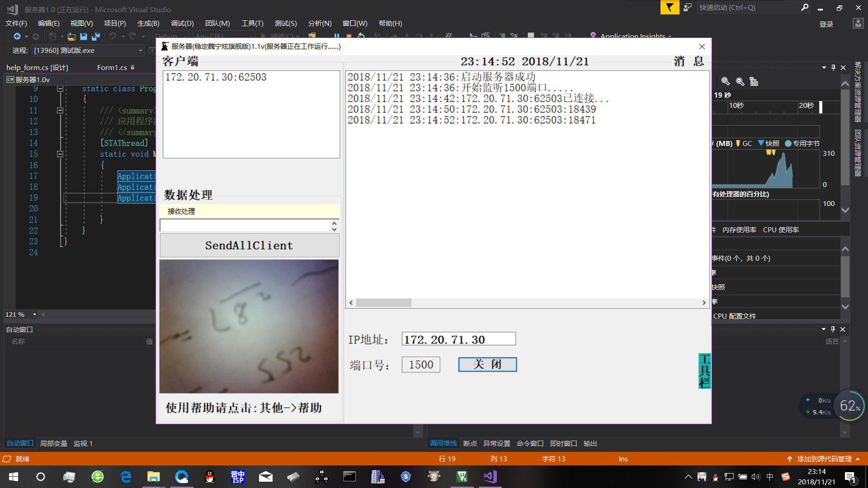This screenshot has width=868, height=488.
Task: Select the zoom-out icon in diagnostics panel
Action: click(740, 82)
